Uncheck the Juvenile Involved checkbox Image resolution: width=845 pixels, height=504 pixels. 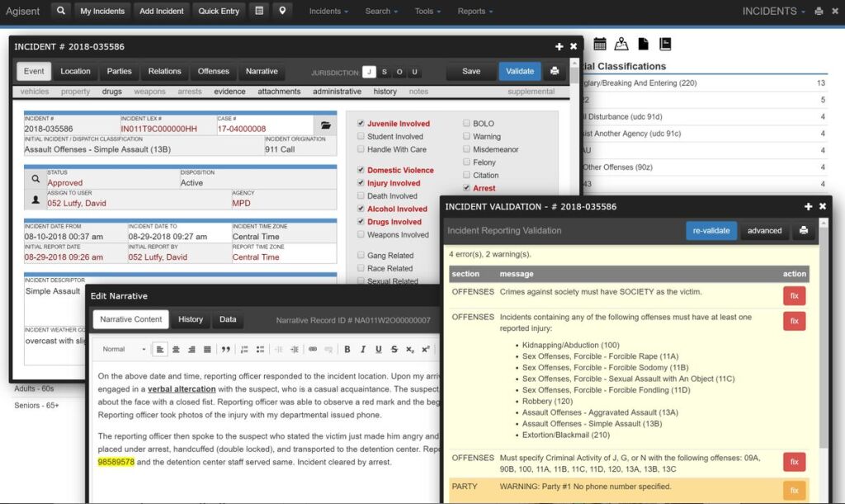click(361, 124)
